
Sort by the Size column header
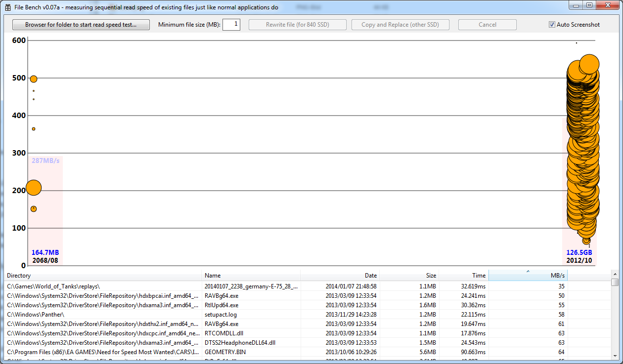pyautogui.click(x=409, y=276)
